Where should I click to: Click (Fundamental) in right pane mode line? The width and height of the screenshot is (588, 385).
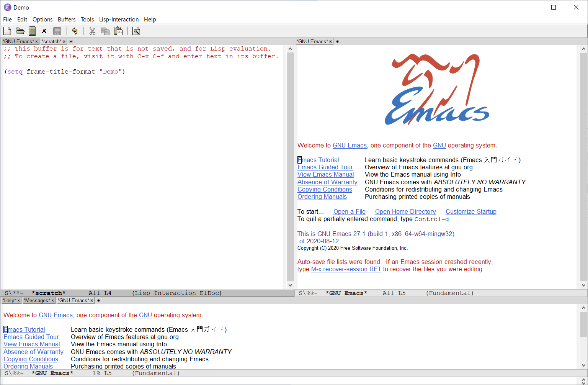(449, 293)
